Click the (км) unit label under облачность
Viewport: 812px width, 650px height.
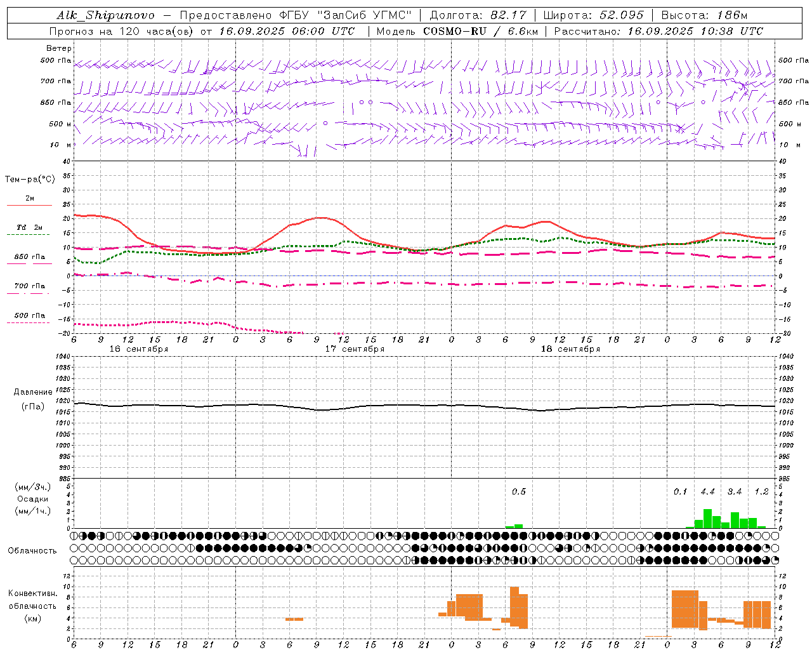click(x=33, y=618)
